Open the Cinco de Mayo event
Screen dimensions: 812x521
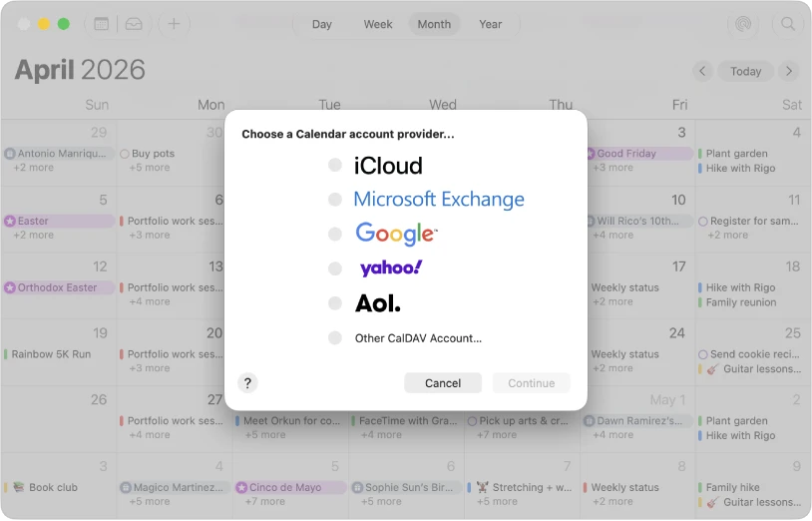[x=290, y=487]
